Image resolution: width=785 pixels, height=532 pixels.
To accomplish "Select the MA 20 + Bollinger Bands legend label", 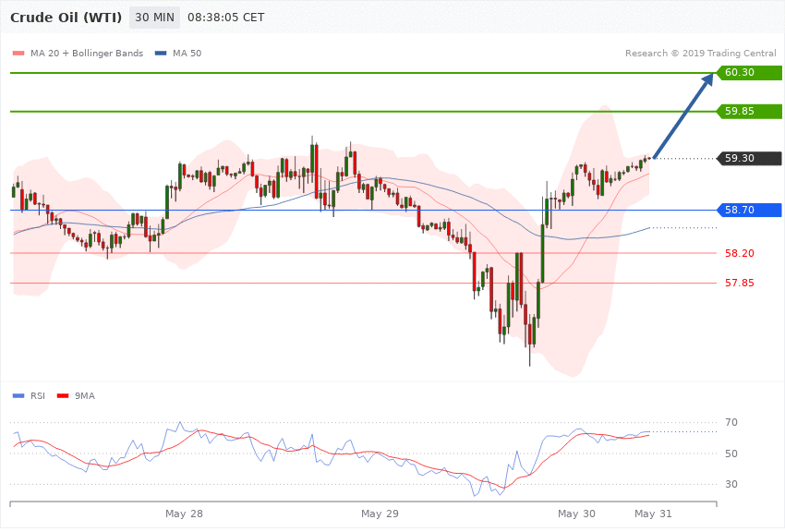I will tap(87, 53).
